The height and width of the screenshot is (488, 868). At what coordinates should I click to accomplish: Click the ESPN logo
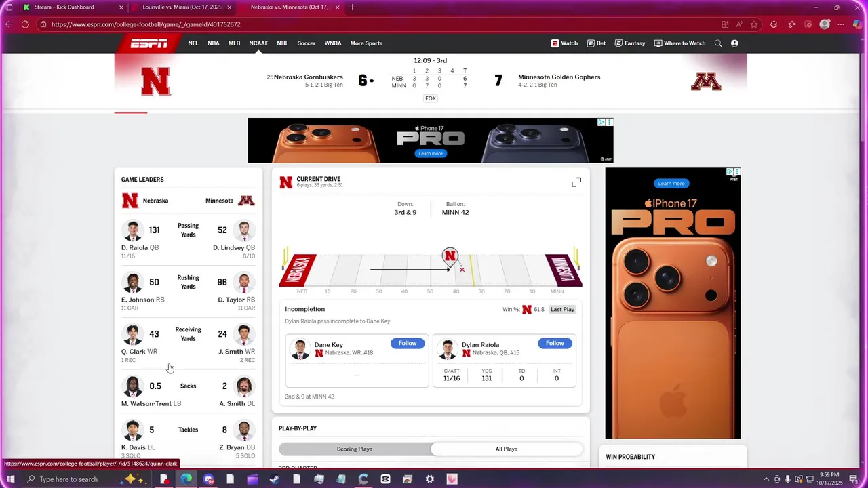click(149, 43)
